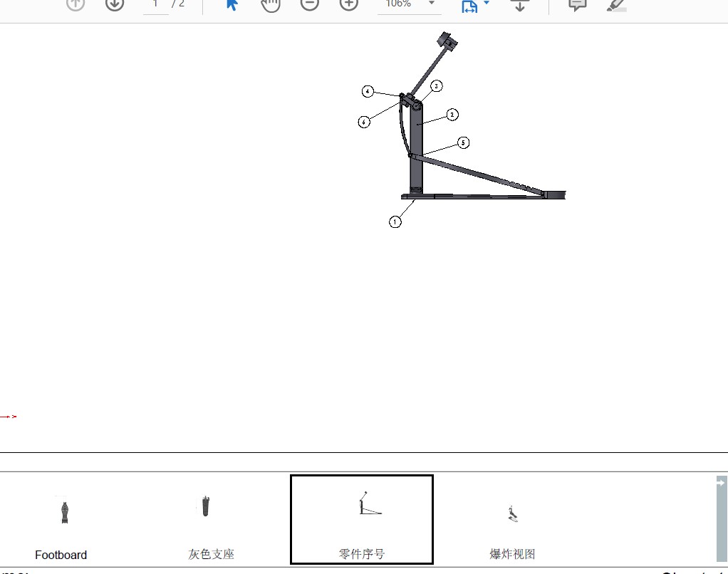Image resolution: width=728 pixels, height=574 pixels.
Task: Select the arrow selection tool
Action: pos(231,4)
